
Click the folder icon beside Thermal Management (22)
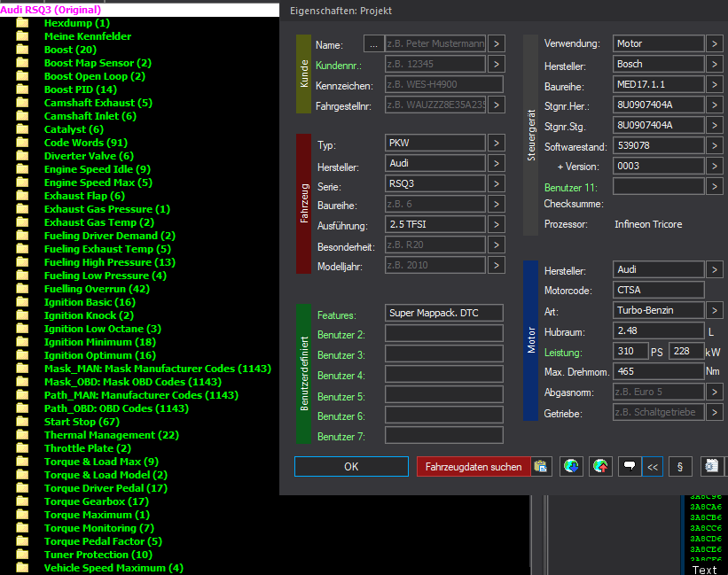[22, 435]
